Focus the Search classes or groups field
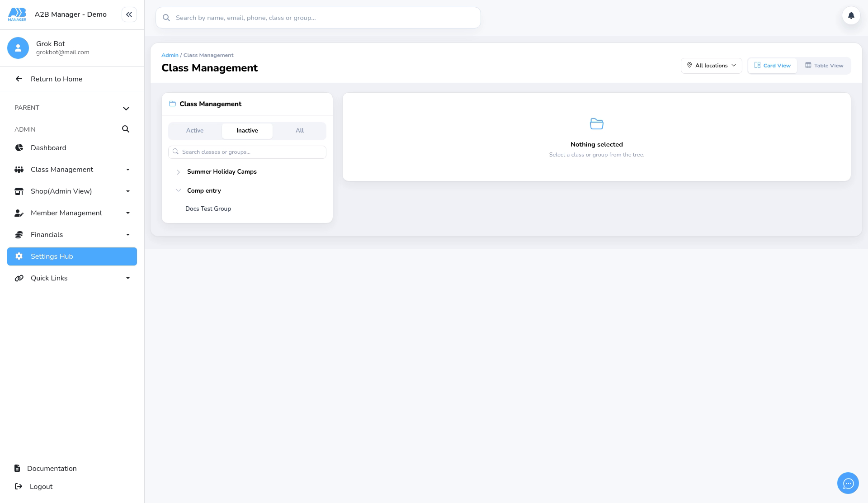This screenshot has width=868, height=503. (247, 152)
